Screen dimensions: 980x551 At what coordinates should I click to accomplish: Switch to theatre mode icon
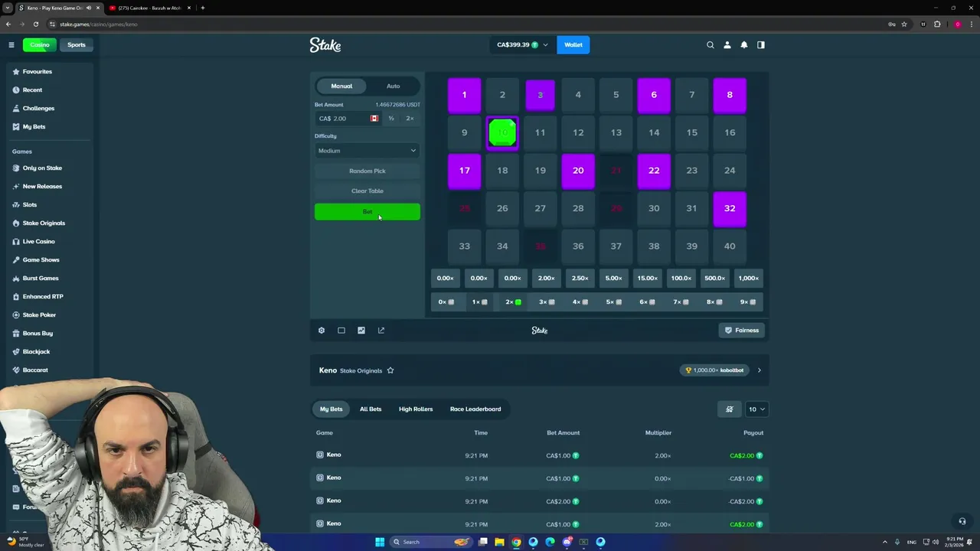(x=341, y=331)
